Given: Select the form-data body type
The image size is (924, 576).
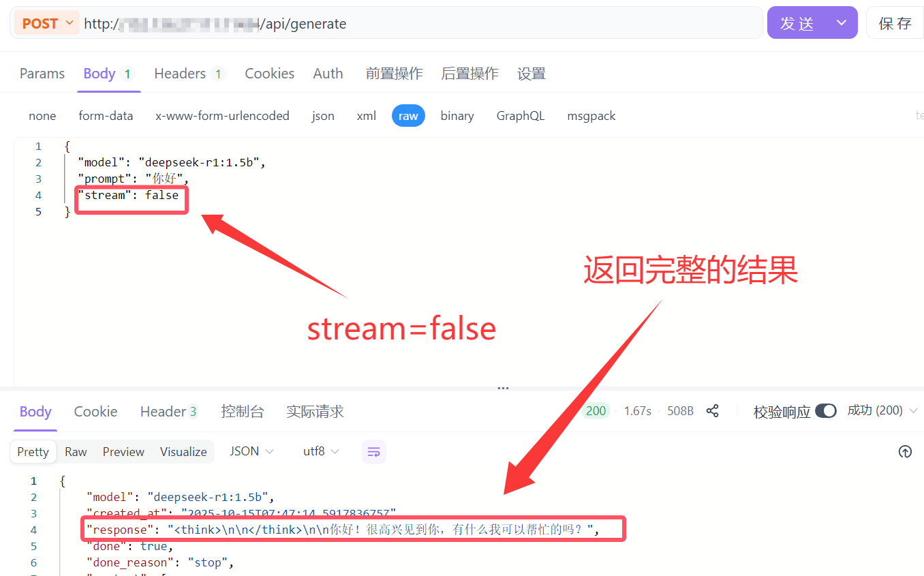Looking at the screenshot, I should click(x=106, y=116).
